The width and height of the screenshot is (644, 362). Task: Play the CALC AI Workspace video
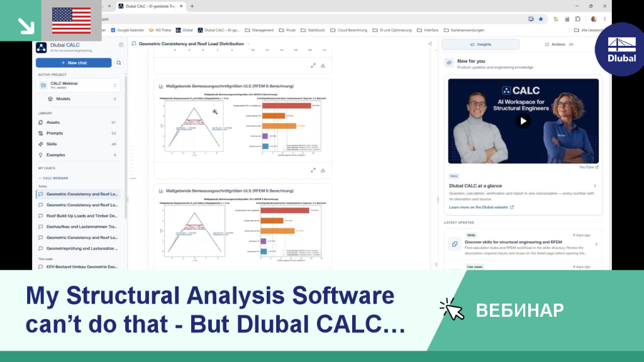523,121
